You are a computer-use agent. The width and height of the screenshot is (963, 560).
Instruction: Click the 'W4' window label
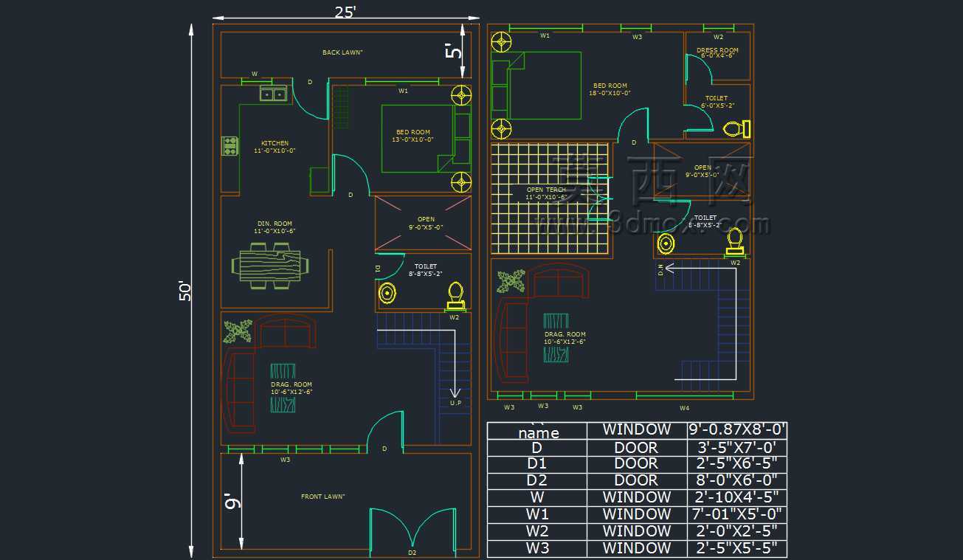pyautogui.click(x=684, y=407)
